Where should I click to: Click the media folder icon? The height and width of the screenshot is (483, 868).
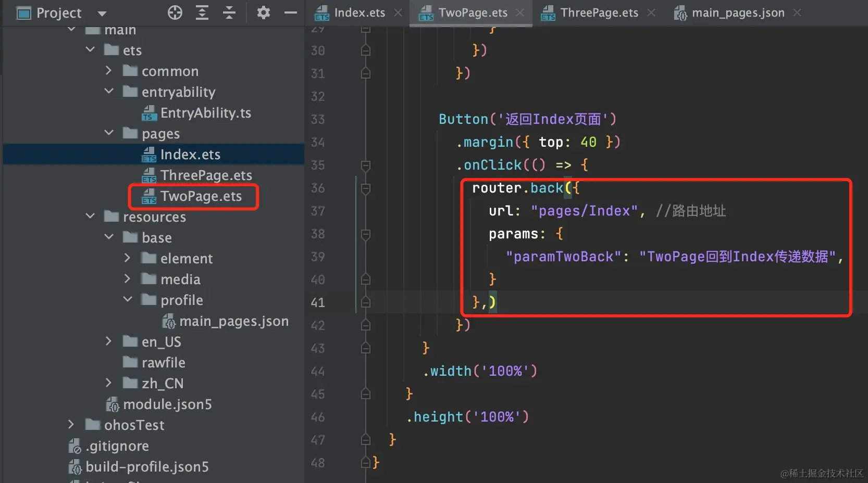coord(149,278)
